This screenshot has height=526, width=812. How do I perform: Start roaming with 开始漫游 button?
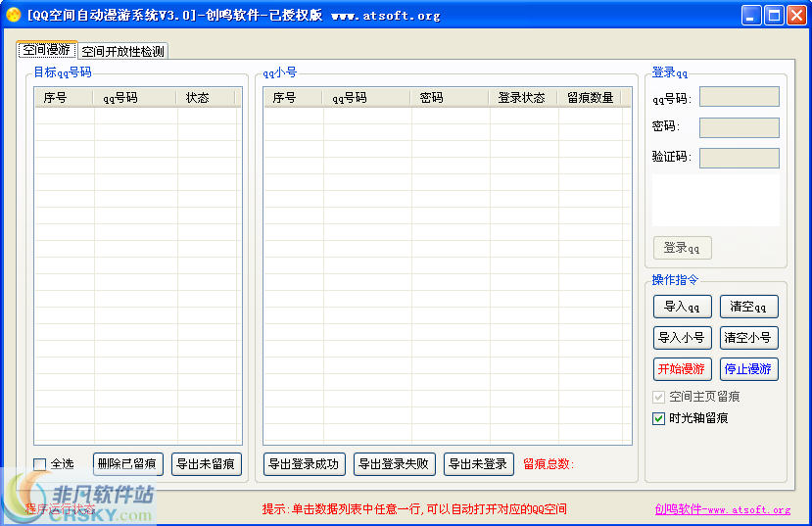pos(681,369)
